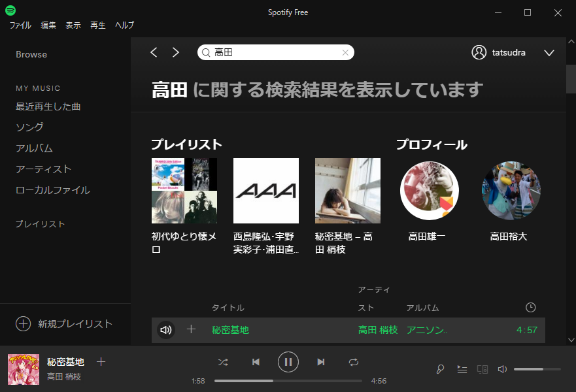Pause the currently playing song

(x=288, y=361)
